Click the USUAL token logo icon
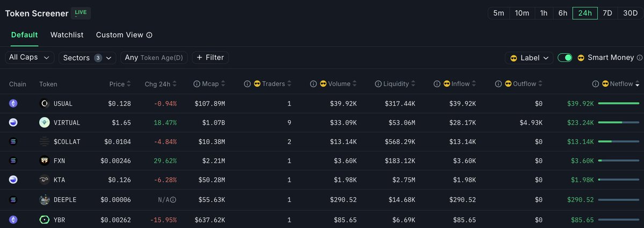 point(45,104)
